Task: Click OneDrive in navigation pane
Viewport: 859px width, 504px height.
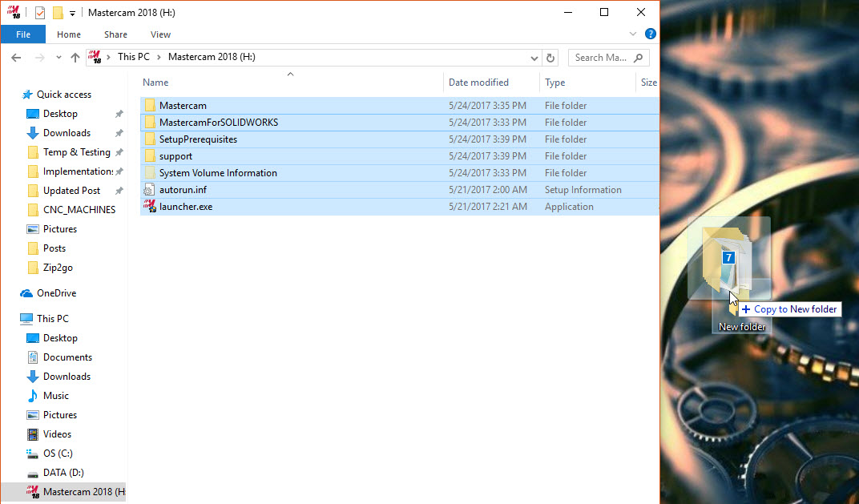Action: tap(56, 293)
